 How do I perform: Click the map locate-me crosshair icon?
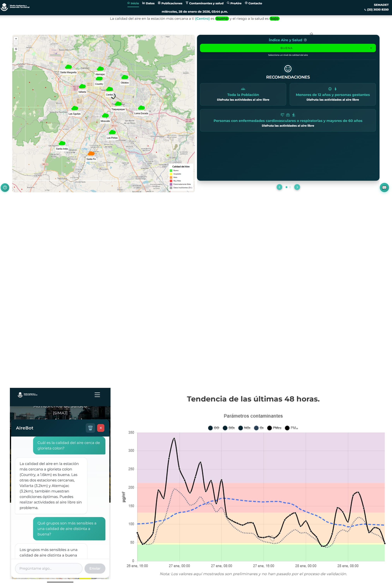pyautogui.click(x=16, y=49)
